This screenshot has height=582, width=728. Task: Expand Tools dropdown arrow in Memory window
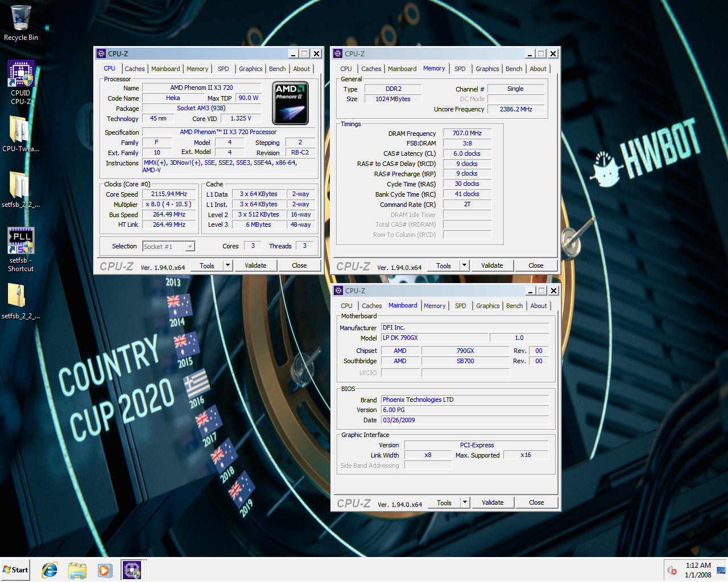click(x=464, y=265)
